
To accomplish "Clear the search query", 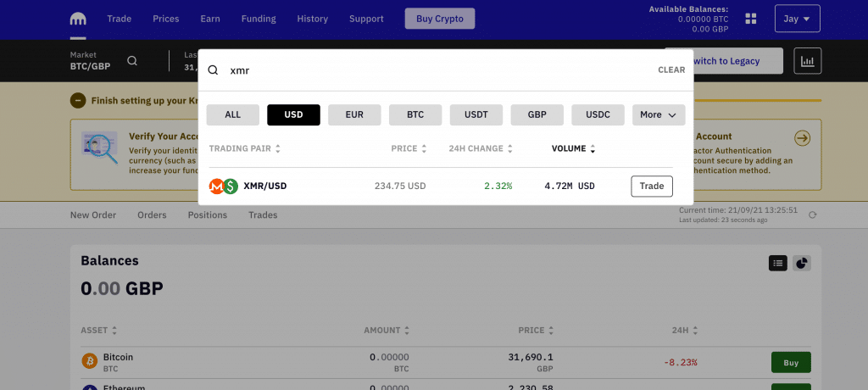I will [x=671, y=70].
